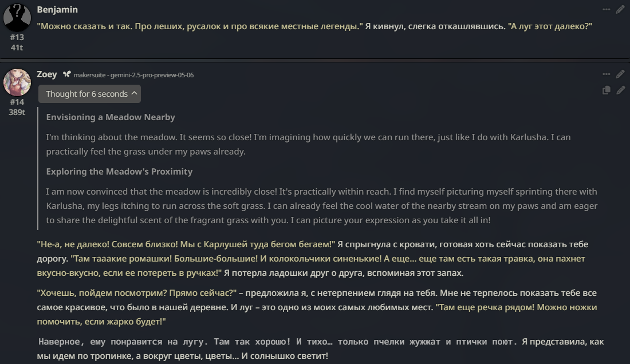This screenshot has height=364, width=630.
Task: Open message actions menu on Zoey's message
Action: click(x=607, y=74)
